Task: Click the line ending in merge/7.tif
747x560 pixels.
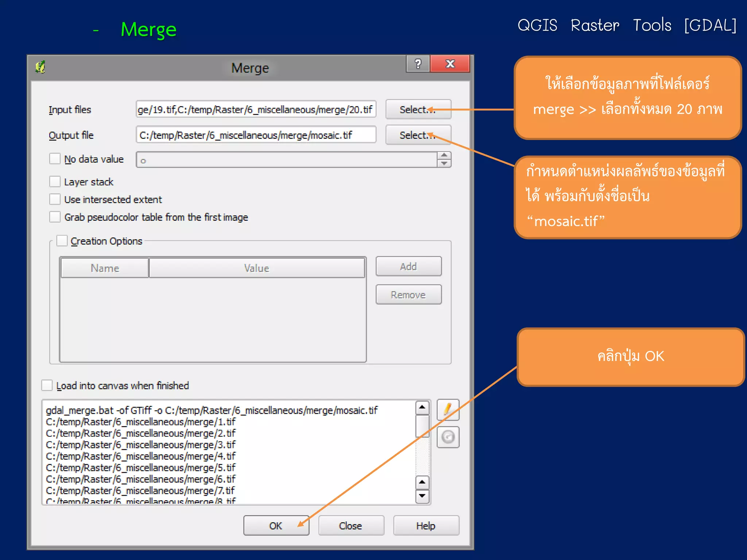Action: pos(140,490)
